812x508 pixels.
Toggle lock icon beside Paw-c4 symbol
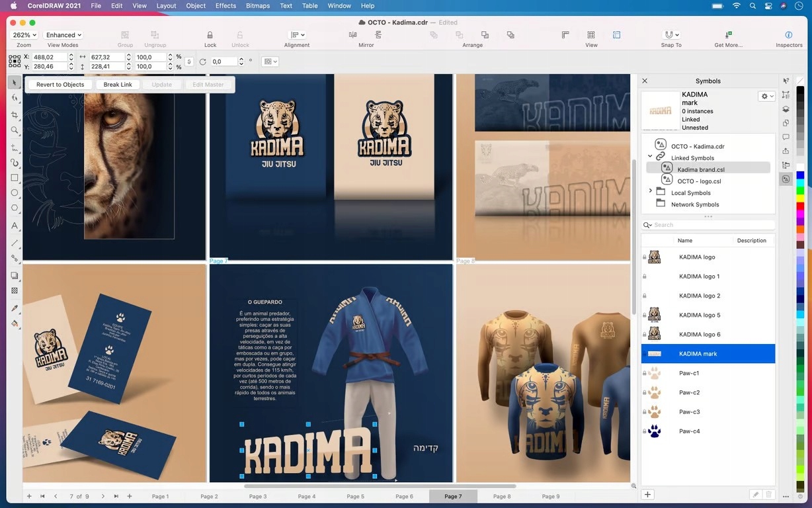pos(644,431)
